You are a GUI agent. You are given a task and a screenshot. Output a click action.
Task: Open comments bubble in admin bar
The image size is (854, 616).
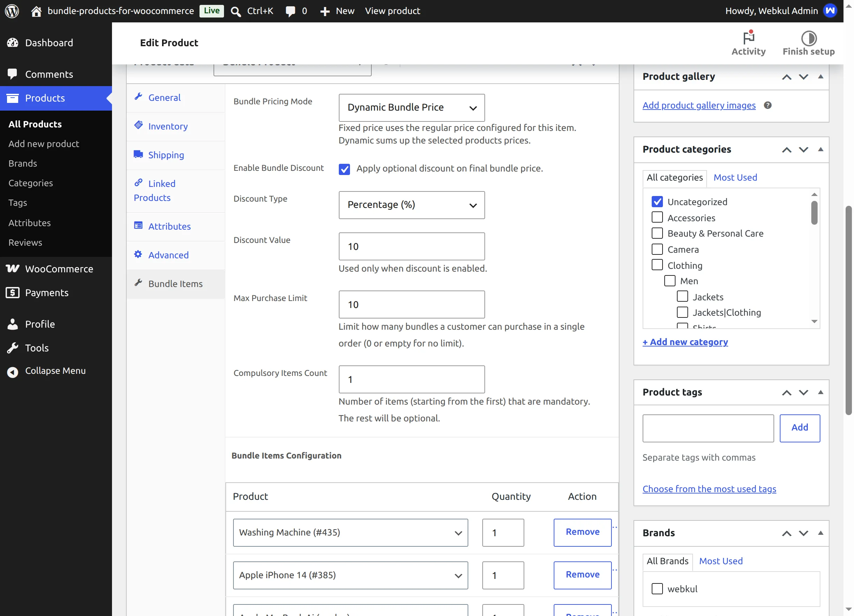(x=290, y=11)
